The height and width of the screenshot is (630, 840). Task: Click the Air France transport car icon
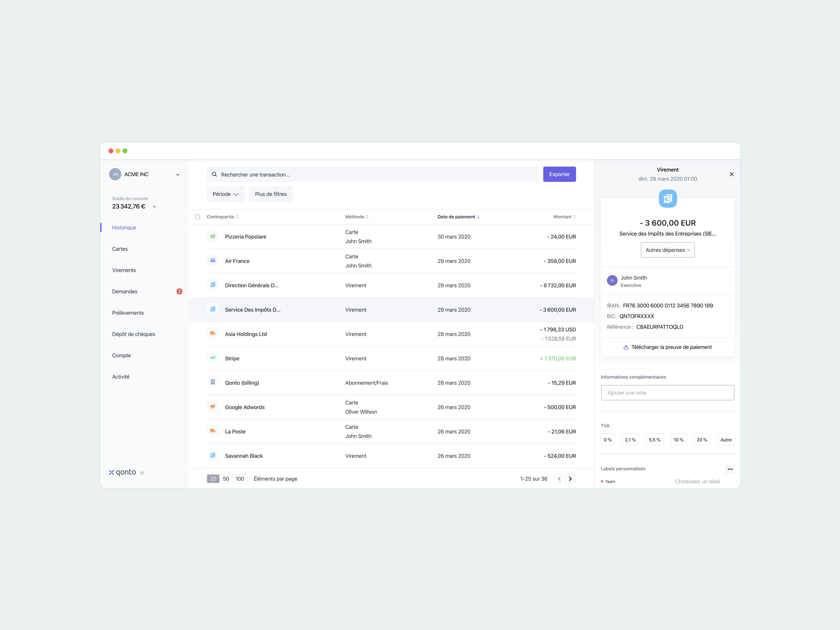pos(213,260)
